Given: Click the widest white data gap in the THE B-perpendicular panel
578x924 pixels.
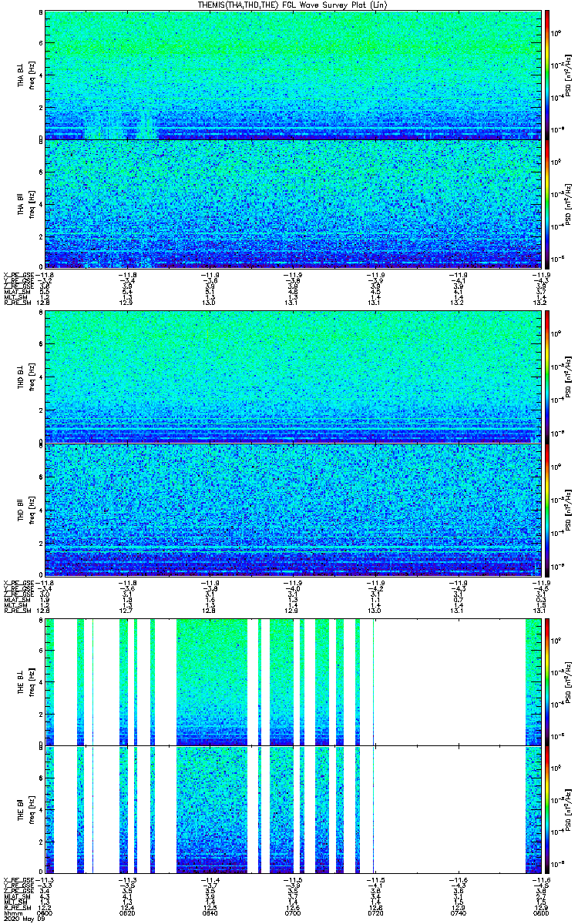Looking at the screenshot, I should [x=449, y=681].
